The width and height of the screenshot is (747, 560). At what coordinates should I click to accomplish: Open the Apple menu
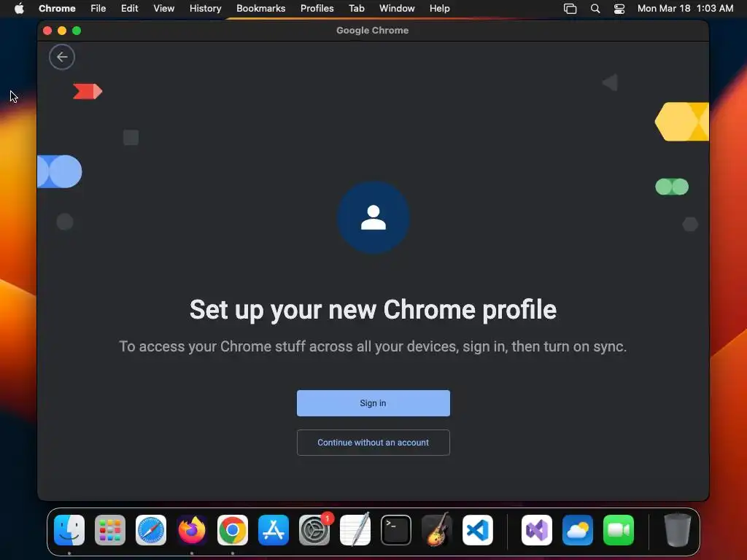tap(19, 9)
